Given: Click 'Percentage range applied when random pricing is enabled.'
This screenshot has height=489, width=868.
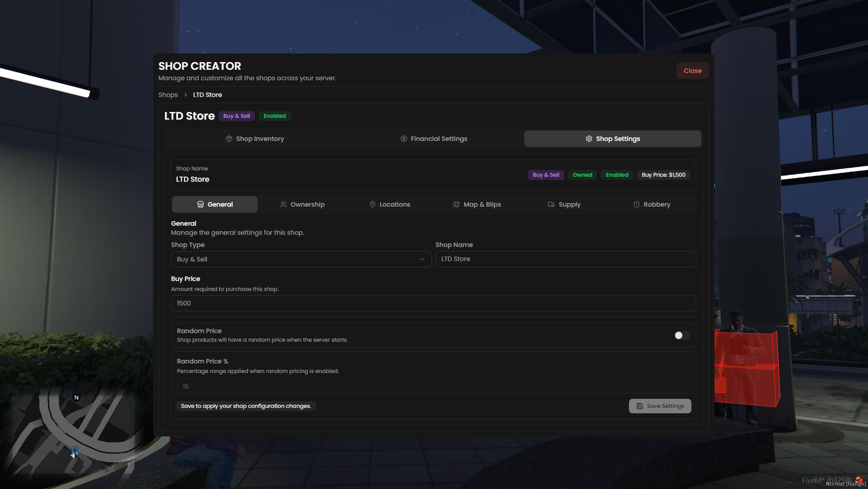Looking at the screenshot, I should (x=258, y=371).
